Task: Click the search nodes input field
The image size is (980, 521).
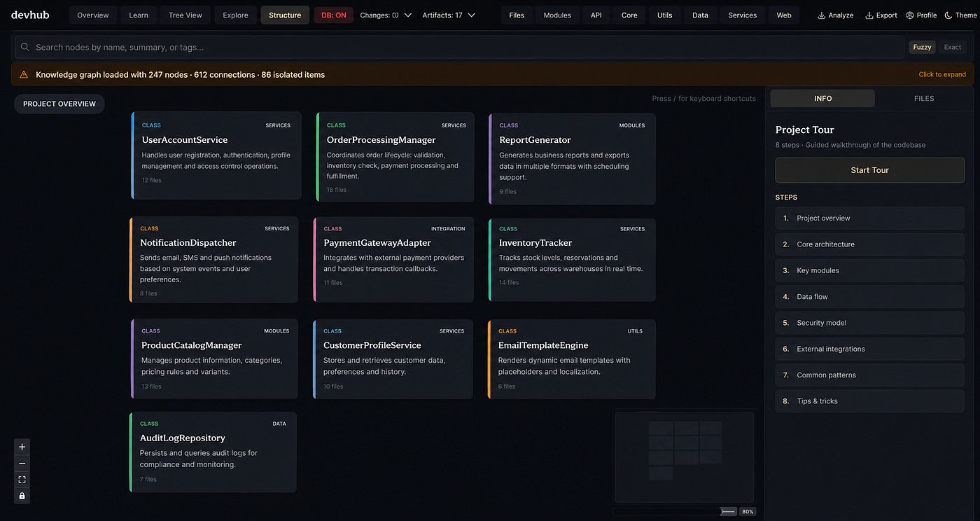Action: [x=459, y=47]
